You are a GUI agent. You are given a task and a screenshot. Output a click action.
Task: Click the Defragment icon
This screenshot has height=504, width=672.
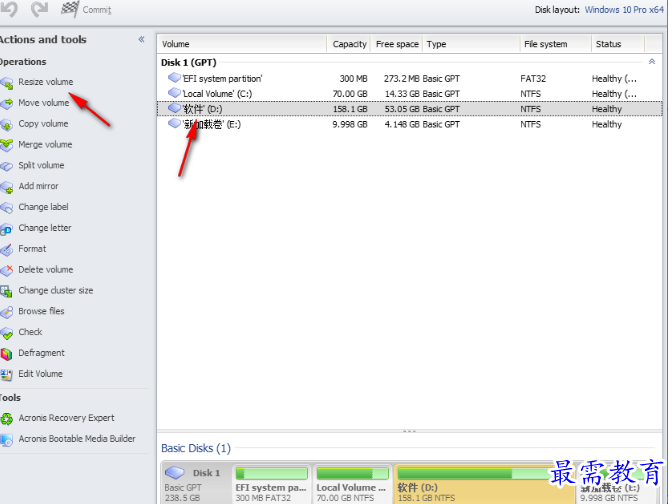pyautogui.click(x=7, y=354)
